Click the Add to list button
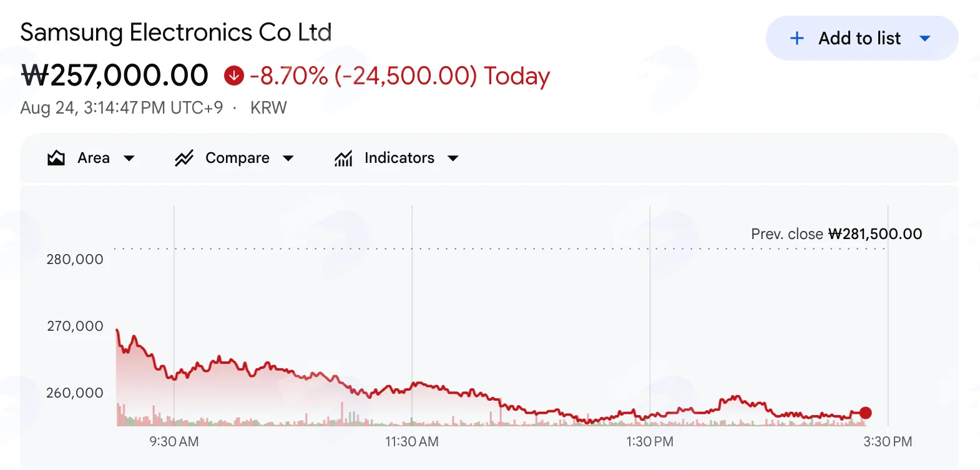980x470 pixels. (862, 38)
